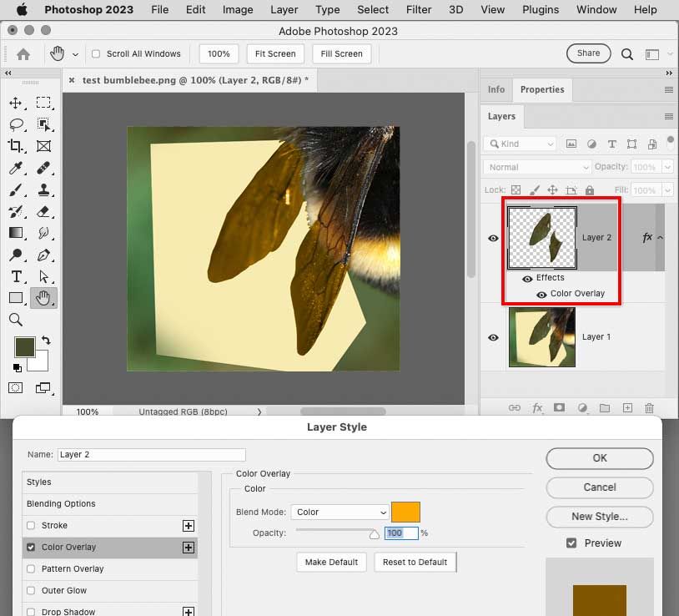Screen dimensions: 679x616
Task: Click the Fit Screen button
Action: pyautogui.click(x=275, y=53)
